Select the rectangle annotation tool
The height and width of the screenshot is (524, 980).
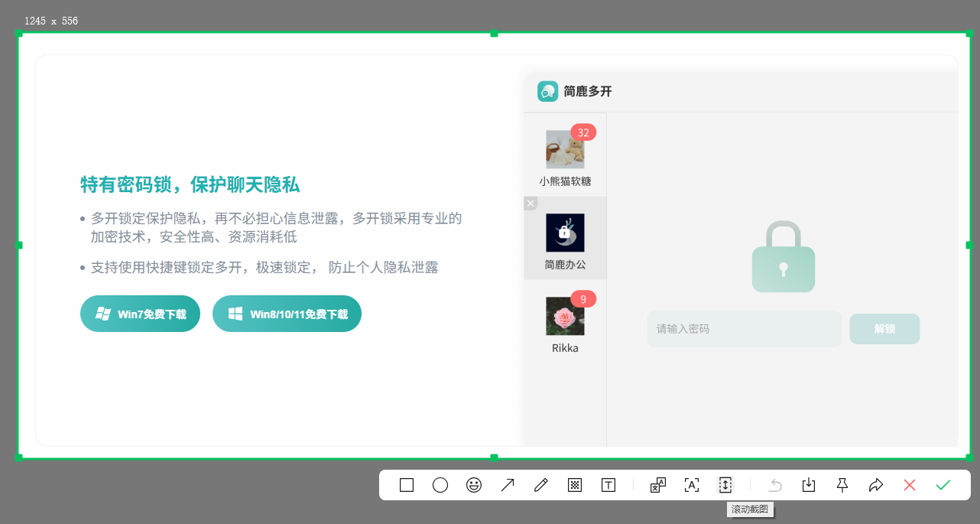[406, 485]
